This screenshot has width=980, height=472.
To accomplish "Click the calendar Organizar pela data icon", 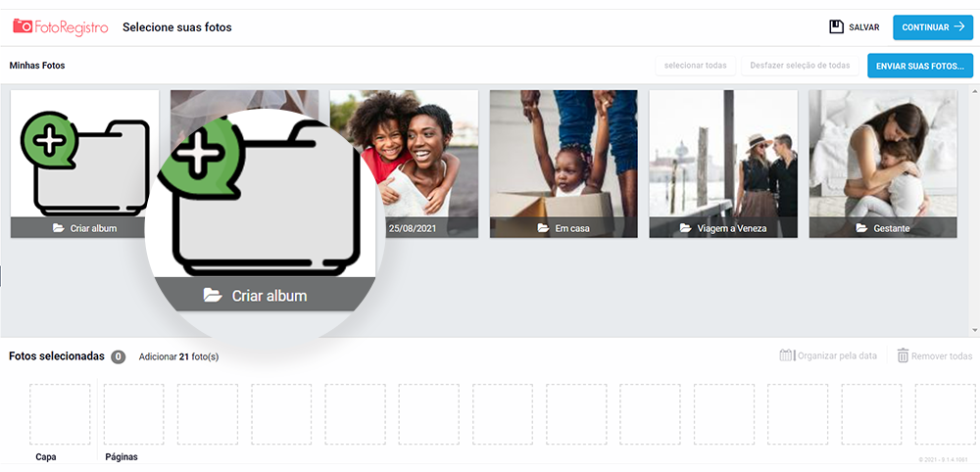I will (x=786, y=355).
